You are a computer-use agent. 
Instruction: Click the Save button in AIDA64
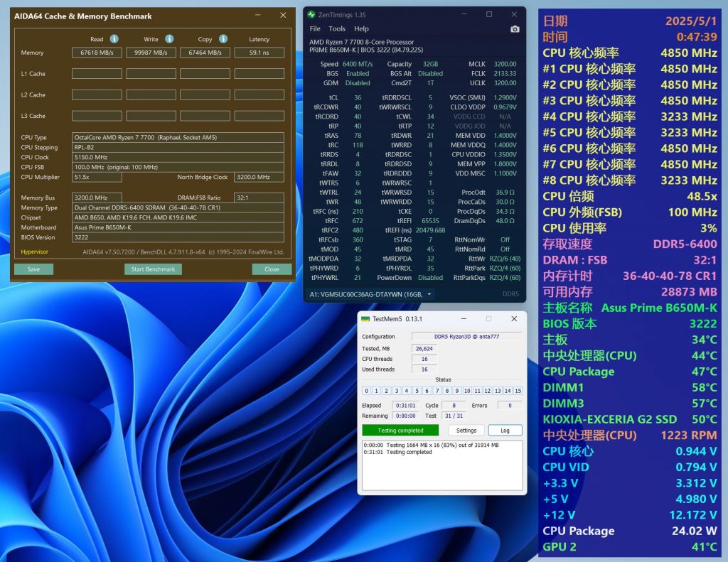33,269
